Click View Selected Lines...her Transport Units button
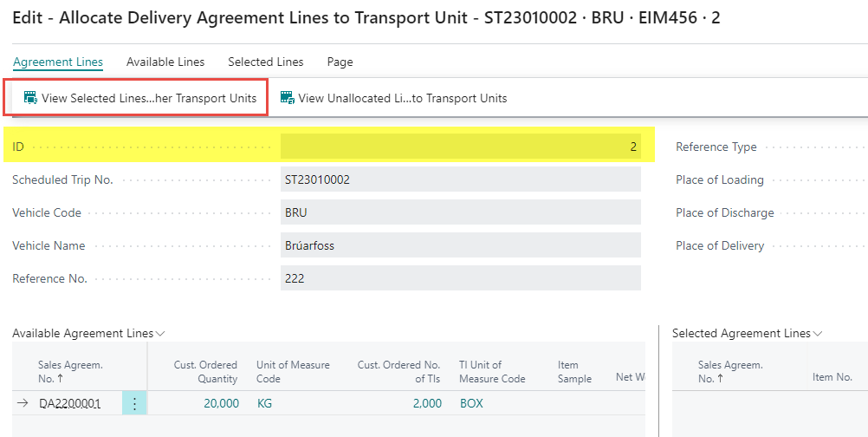The height and width of the screenshot is (437, 868). (x=148, y=98)
